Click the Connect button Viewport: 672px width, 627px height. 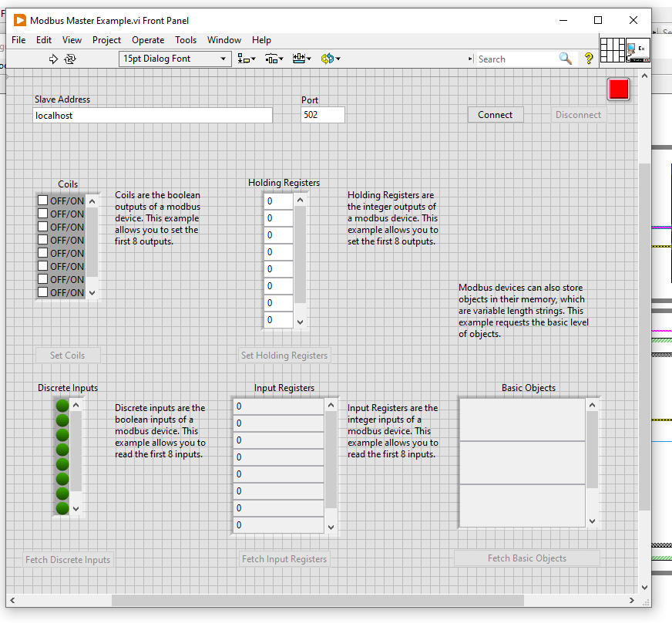(495, 115)
